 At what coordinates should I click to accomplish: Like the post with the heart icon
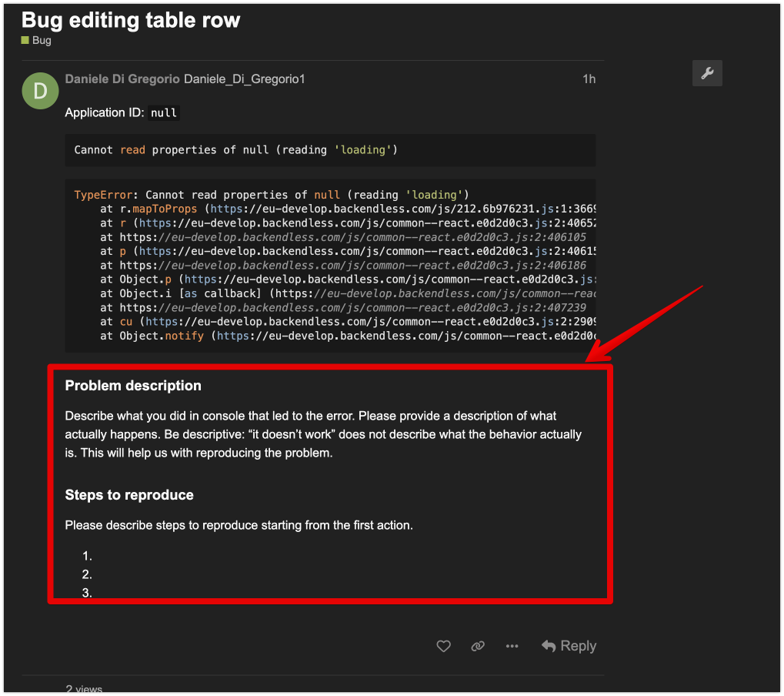443,646
